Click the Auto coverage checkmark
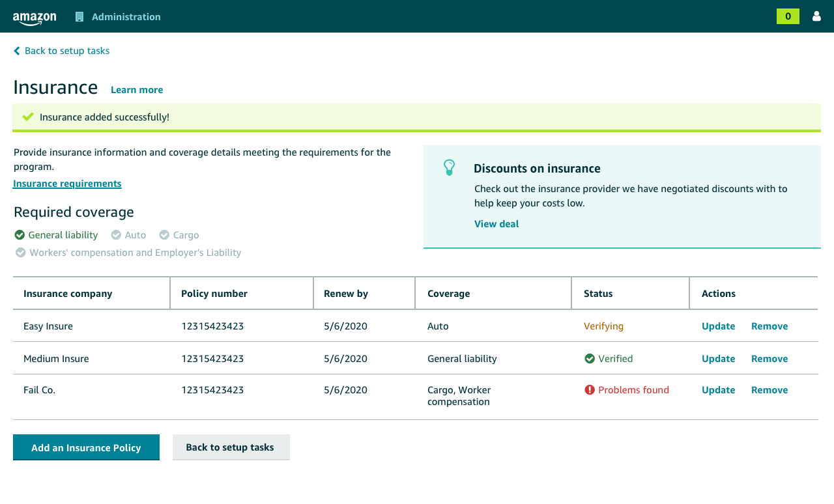 (x=116, y=235)
